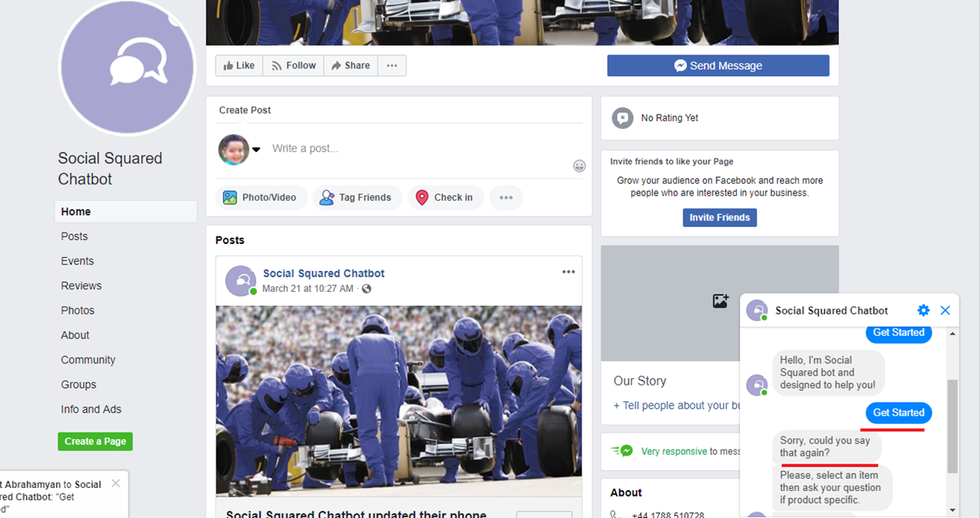Click the add photo icon on Our Story
980x518 pixels.
[720, 301]
